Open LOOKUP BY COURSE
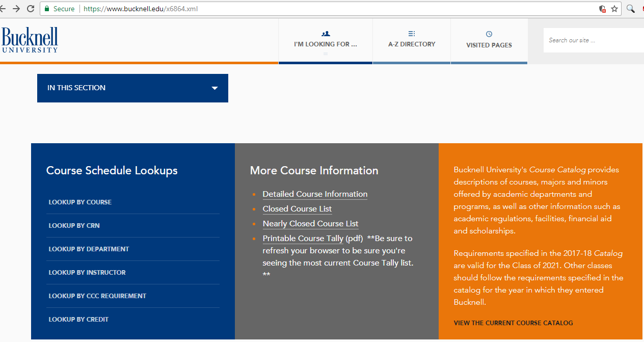644x342 pixels. (80, 202)
